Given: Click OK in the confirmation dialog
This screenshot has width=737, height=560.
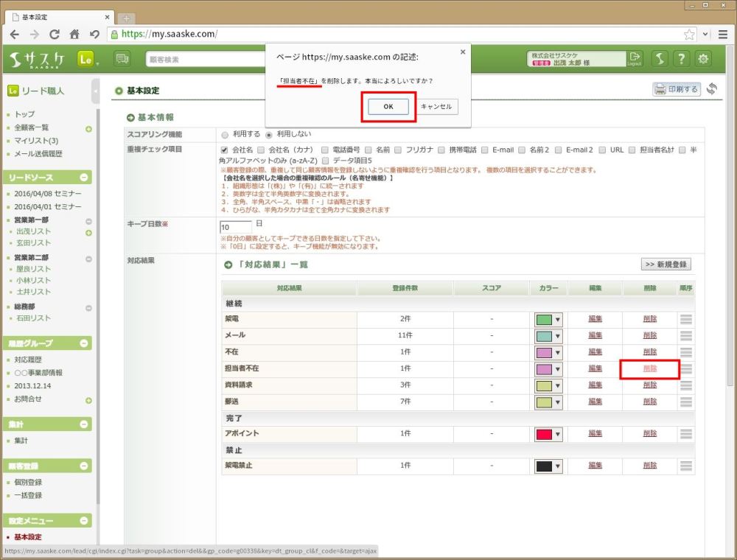Looking at the screenshot, I should pyautogui.click(x=388, y=107).
